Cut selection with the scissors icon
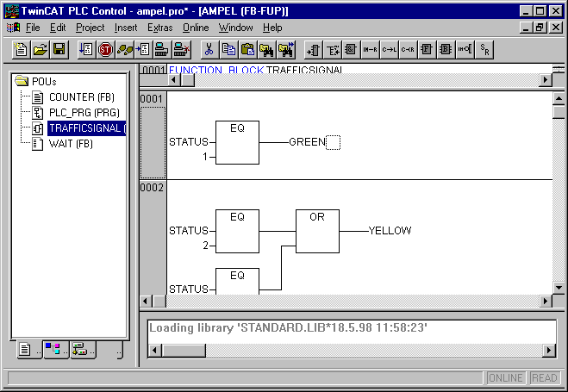This screenshot has height=392, width=568. pyautogui.click(x=209, y=50)
